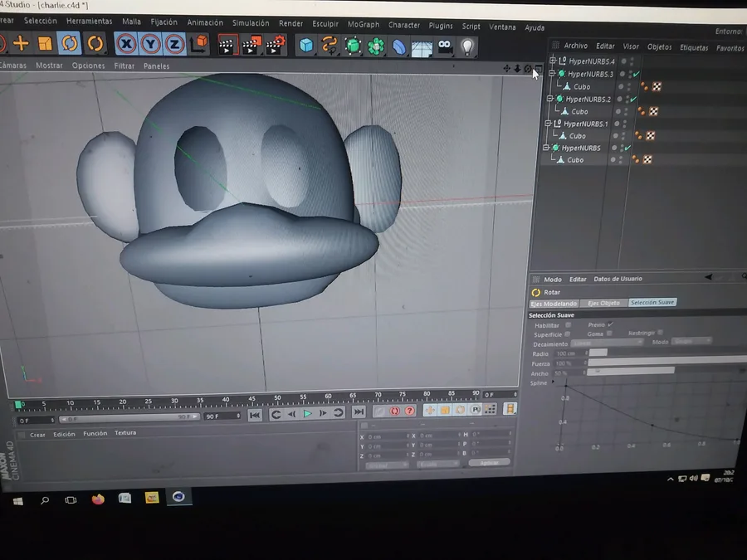
Task: Adjust the Fuerza slider
Action: [x=667, y=362]
